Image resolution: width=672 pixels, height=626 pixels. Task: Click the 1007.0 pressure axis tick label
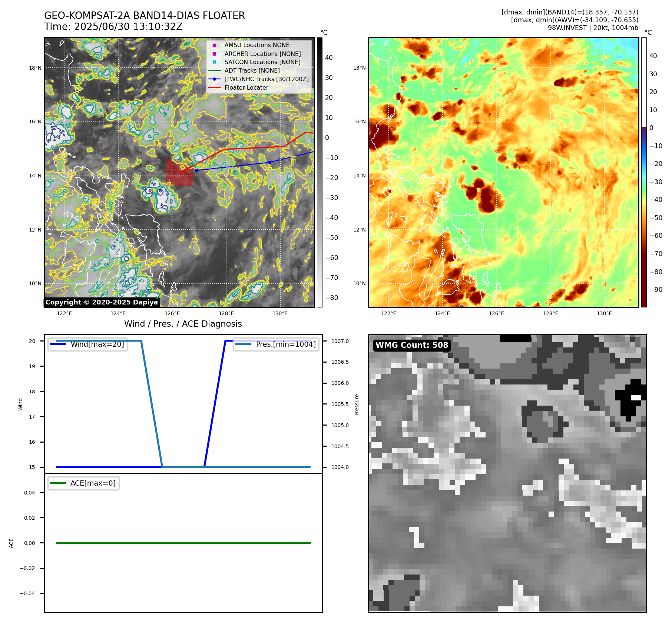click(340, 341)
